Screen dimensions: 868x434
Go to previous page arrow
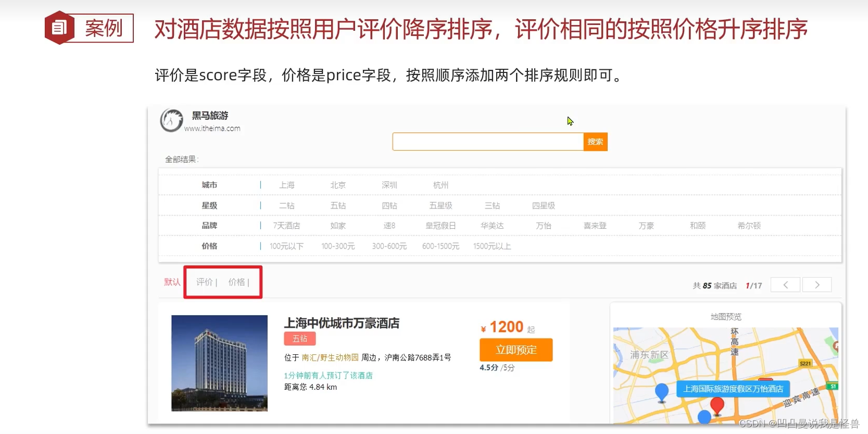[785, 285]
